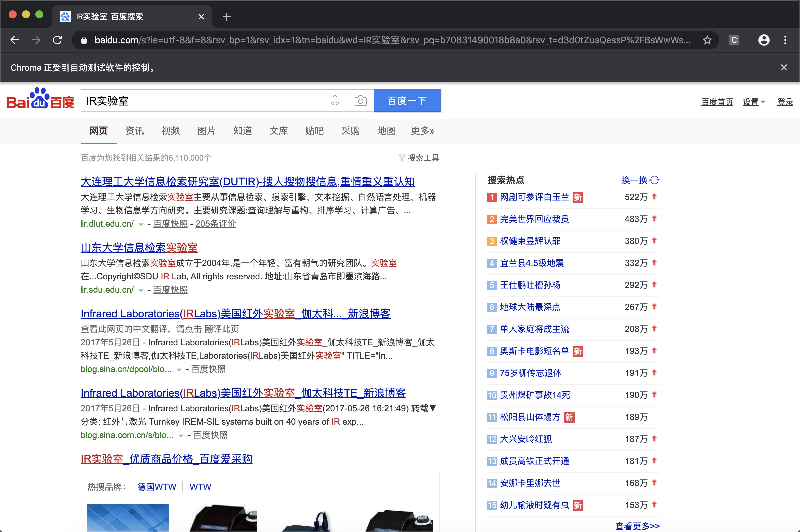This screenshot has width=800, height=532.
Task: Open hot topic 网剧可参评白玉兰
Action: pyautogui.click(x=534, y=197)
